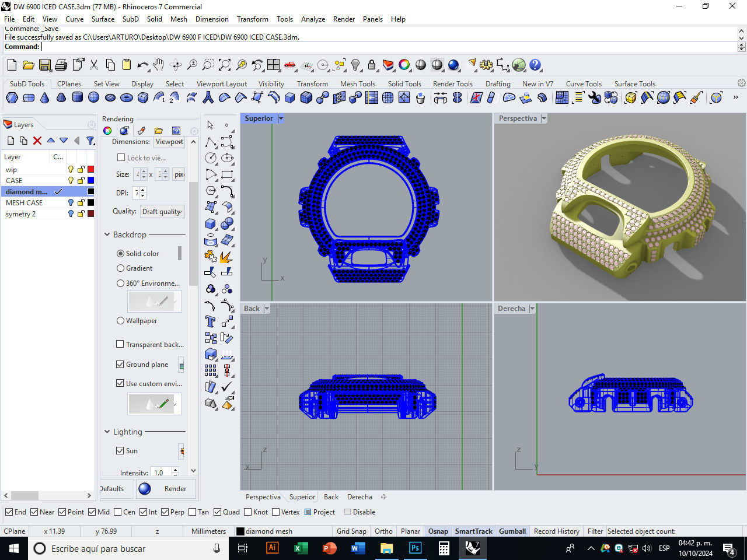This screenshot has height=560, width=747.
Task: Click the New Layer icon in Layers panel
Action: (11, 141)
